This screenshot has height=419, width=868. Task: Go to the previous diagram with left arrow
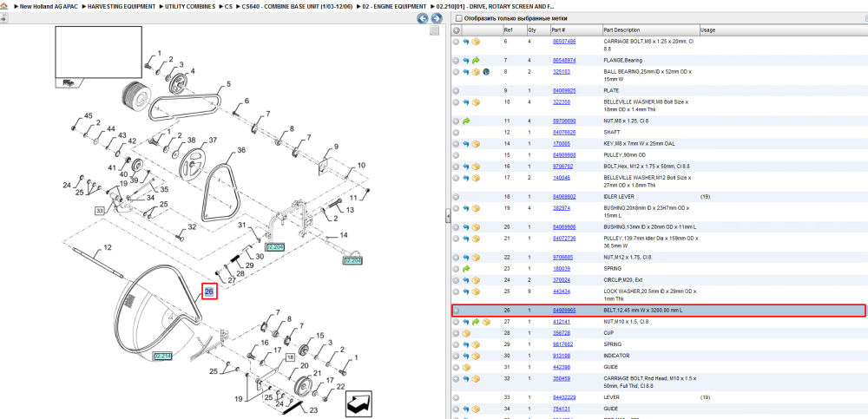(x=422, y=18)
